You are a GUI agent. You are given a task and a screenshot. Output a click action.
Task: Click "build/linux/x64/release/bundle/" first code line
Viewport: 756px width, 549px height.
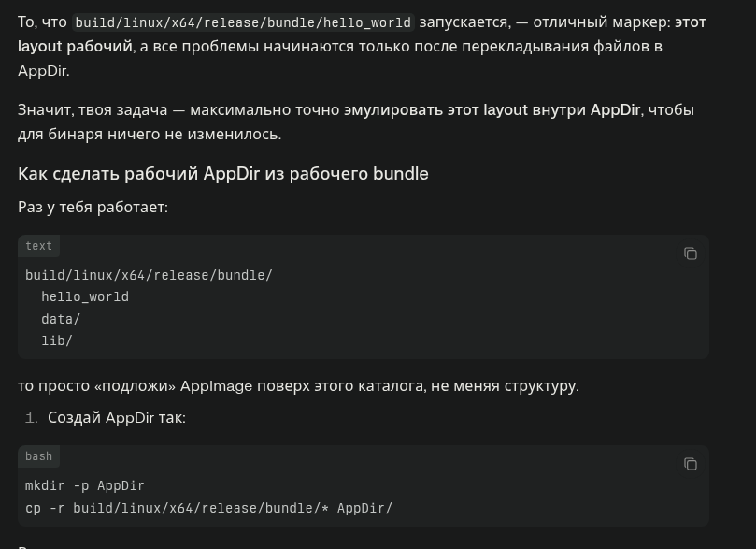point(149,275)
